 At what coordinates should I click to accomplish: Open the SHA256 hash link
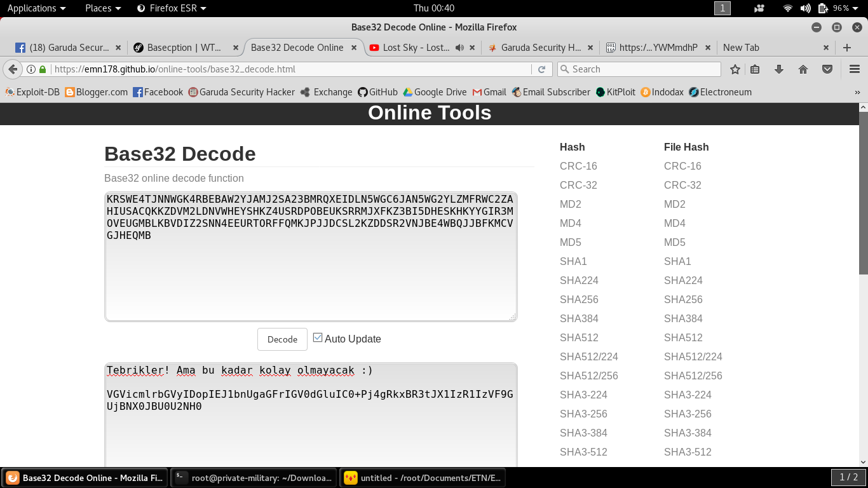tap(579, 299)
